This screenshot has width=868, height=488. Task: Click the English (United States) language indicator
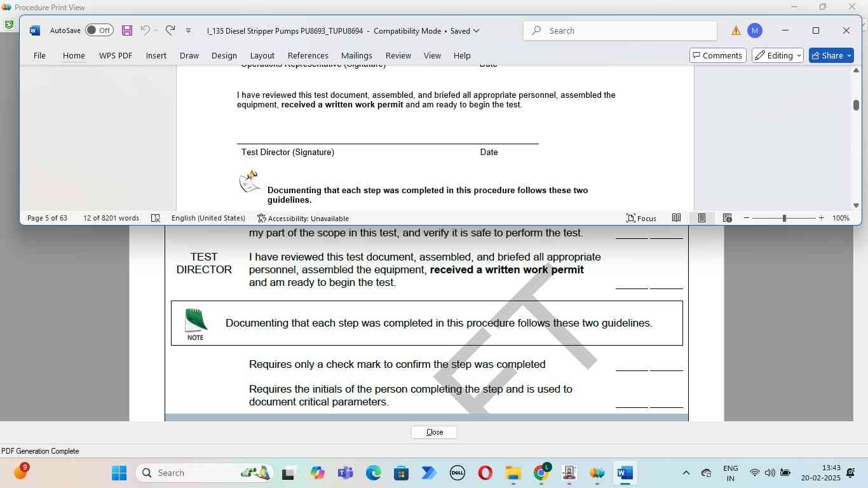pos(208,218)
